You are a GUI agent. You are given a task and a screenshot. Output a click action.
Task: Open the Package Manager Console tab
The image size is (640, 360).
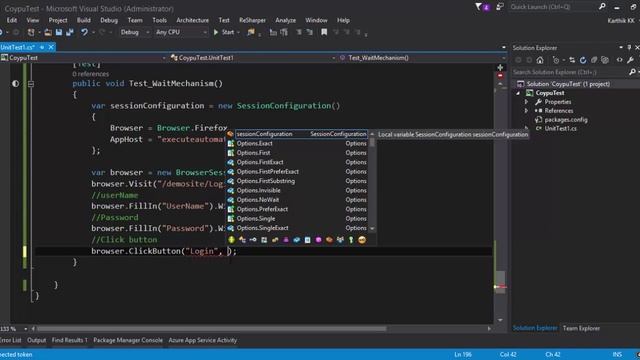pyautogui.click(x=128, y=340)
